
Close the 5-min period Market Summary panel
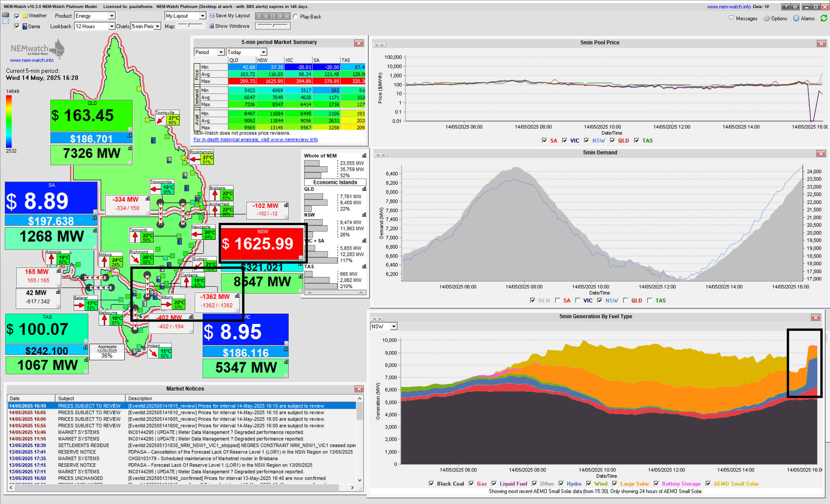[x=359, y=43]
